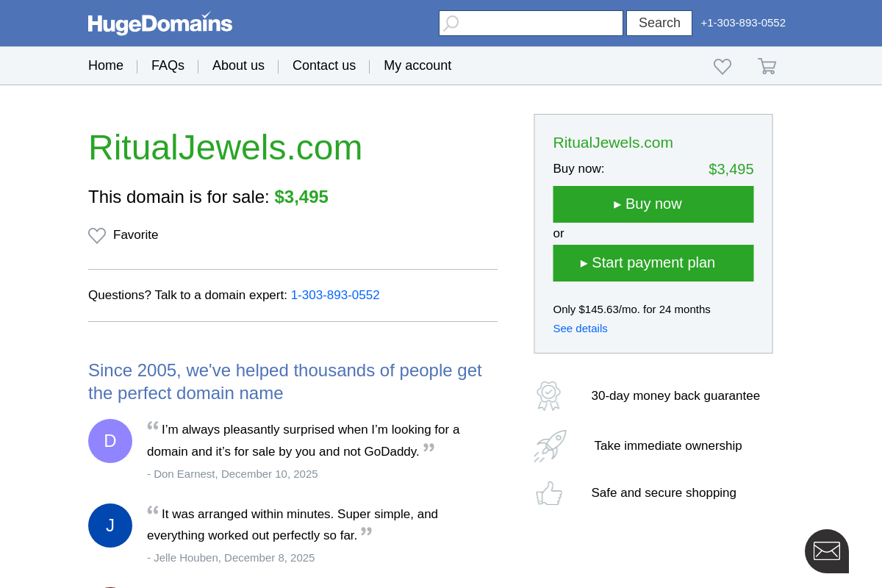The width and height of the screenshot is (882, 588).
Task: Click the HugeDomains logo
Action: pyautogui.click(x=159, y=23)
